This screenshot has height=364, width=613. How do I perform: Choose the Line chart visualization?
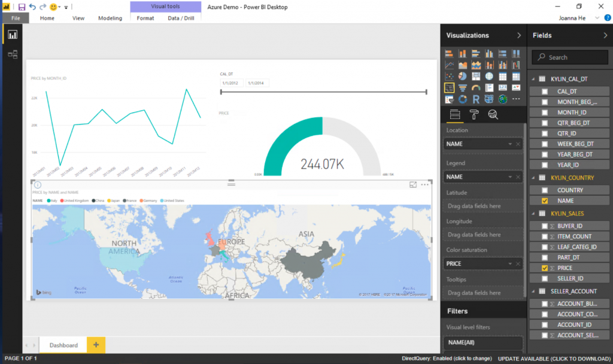(x=449, y=65)
